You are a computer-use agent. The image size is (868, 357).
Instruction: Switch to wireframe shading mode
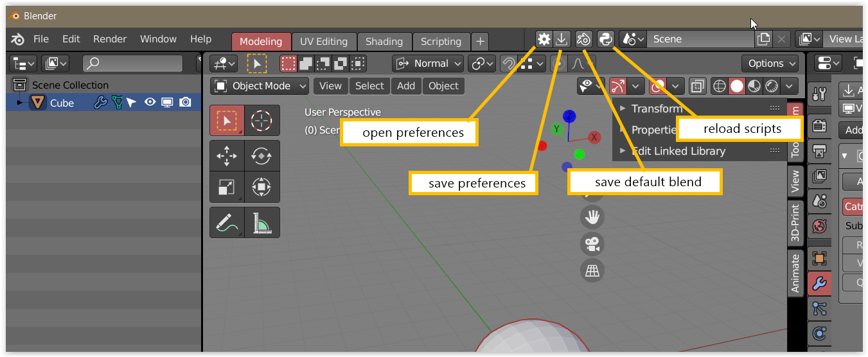click(720, 85)
